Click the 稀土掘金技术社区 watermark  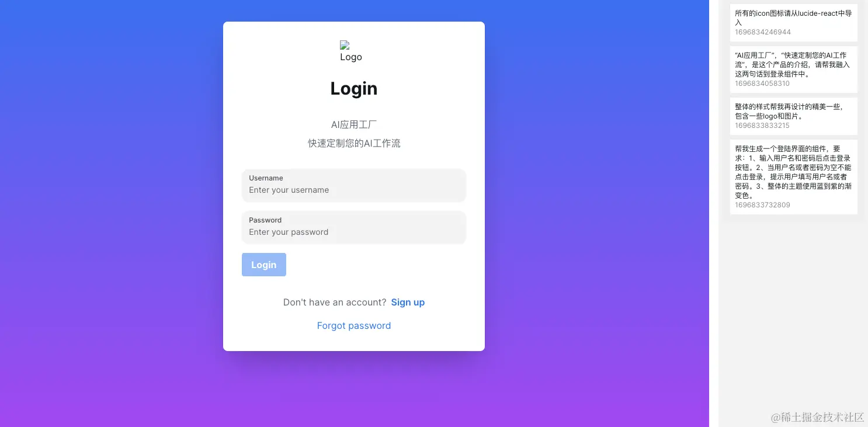point(817,417)
